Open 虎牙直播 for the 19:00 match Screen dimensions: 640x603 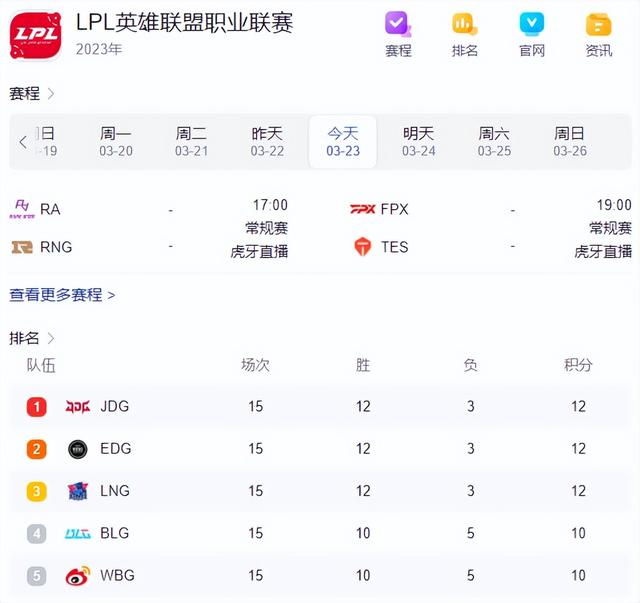tap(603, 251)
